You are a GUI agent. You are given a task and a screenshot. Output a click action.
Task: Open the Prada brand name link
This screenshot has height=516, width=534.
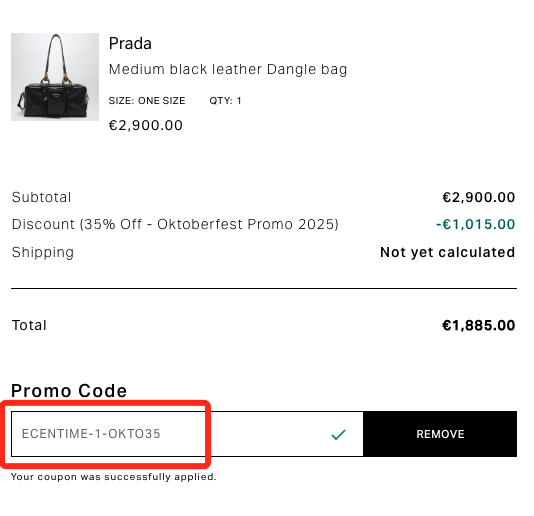point(130,44)
